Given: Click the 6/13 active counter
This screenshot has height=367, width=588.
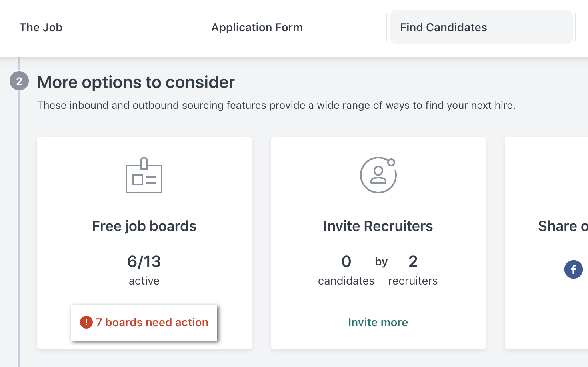Looking at the screenshot, I should (x=144, y=262).
